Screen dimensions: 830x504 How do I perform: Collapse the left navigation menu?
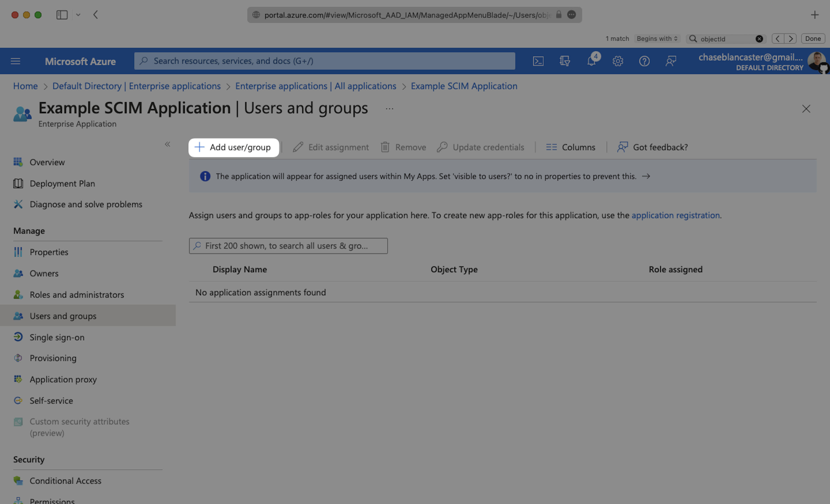point(168,144)
